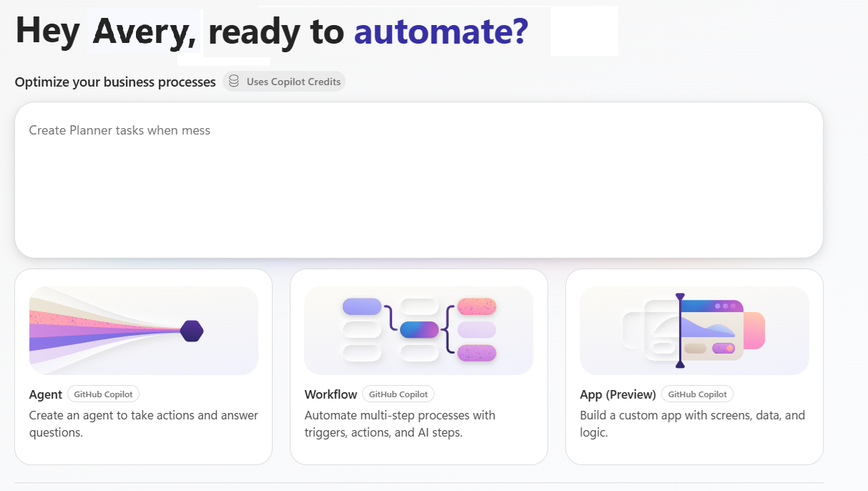This screenshot has height=491, width=868.
Task: Select the Workflow card title
Action: coord(331,394)
